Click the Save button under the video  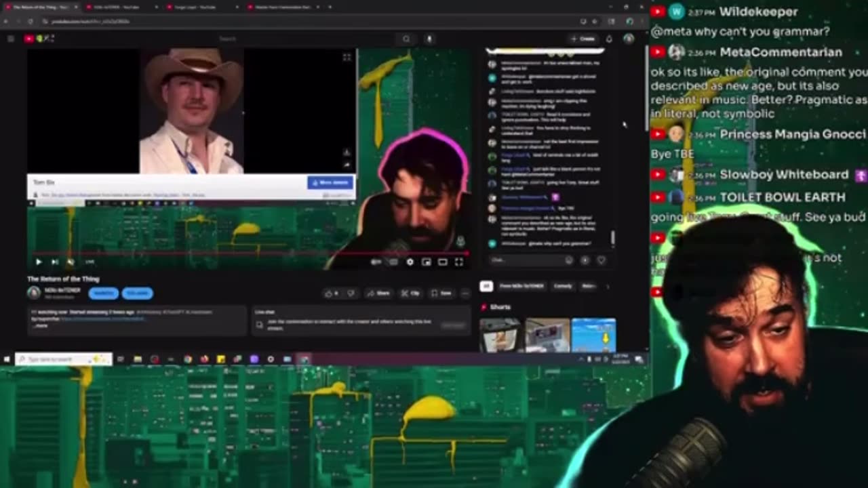click(x=441, y=293)
